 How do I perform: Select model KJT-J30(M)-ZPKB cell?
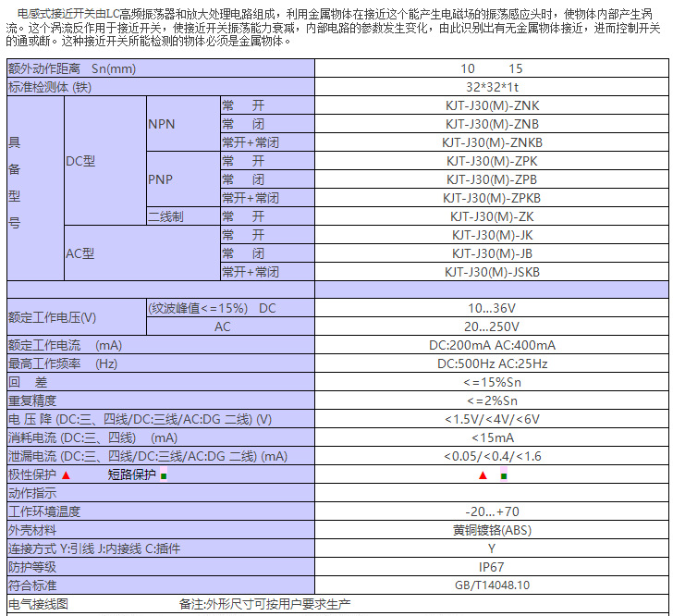[x=492, y=198]
